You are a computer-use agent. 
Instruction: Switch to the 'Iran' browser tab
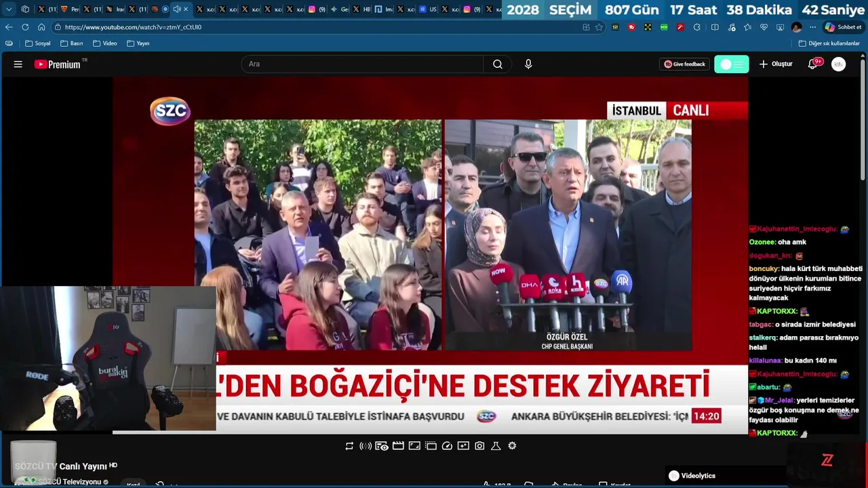(115, 9)
